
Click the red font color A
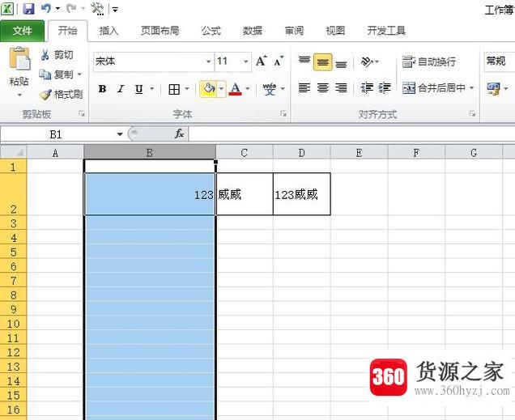click(235, 88)
